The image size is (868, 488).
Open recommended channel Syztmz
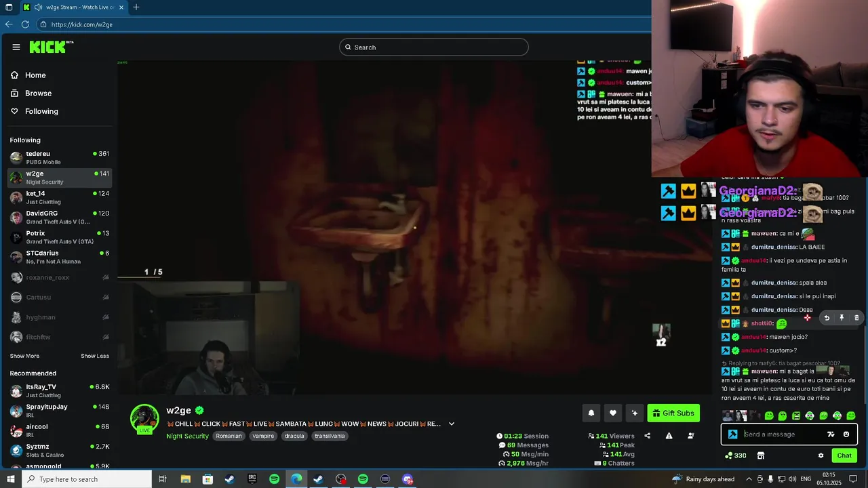(60, 451)
